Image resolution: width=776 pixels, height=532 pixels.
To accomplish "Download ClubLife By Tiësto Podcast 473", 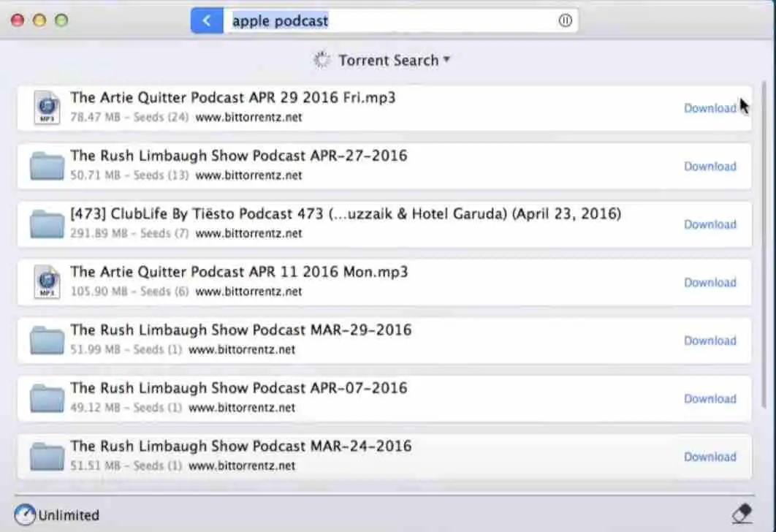I will click(710, 224).
